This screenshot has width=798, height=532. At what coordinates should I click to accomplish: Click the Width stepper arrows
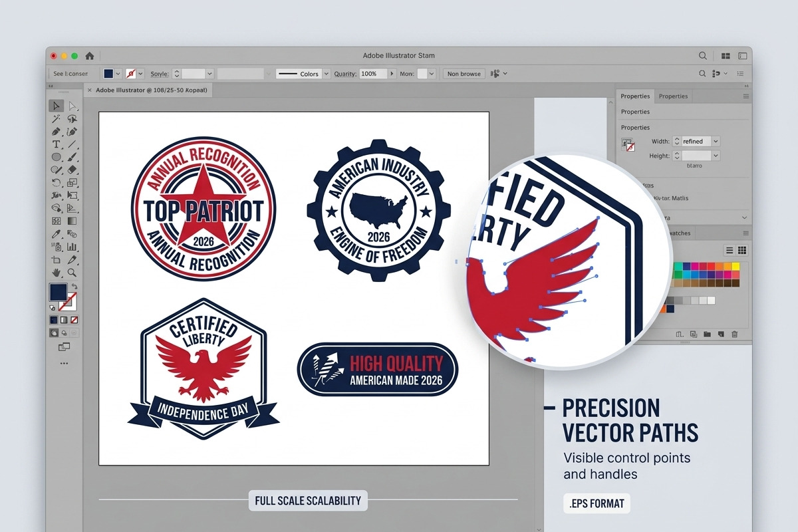pos(677,141)
